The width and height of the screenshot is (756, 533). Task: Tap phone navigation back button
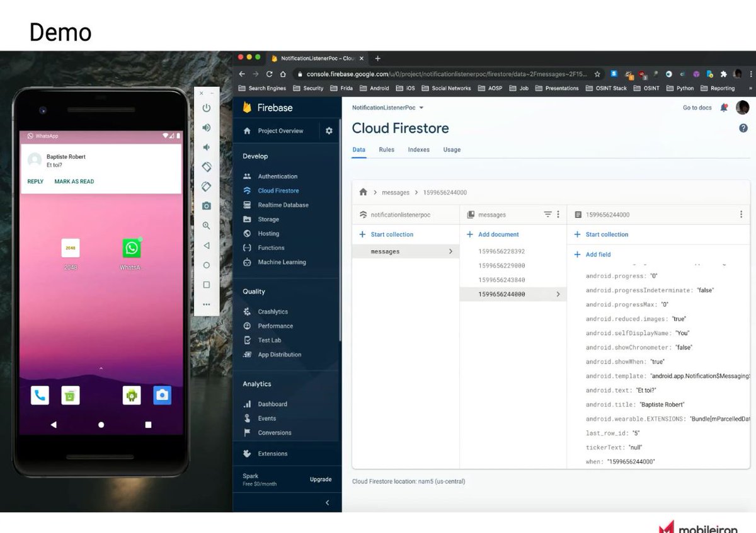pos(53,425)
